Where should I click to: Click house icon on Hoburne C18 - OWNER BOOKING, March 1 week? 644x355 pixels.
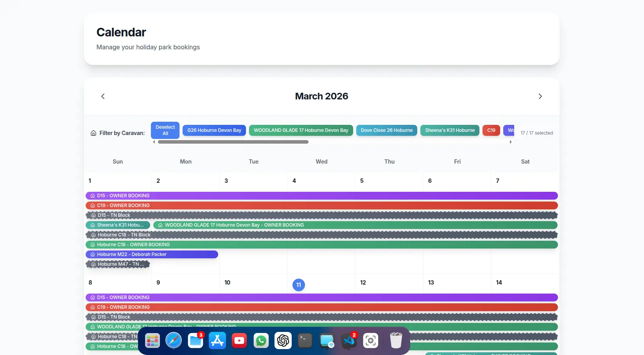coord(93,245)
